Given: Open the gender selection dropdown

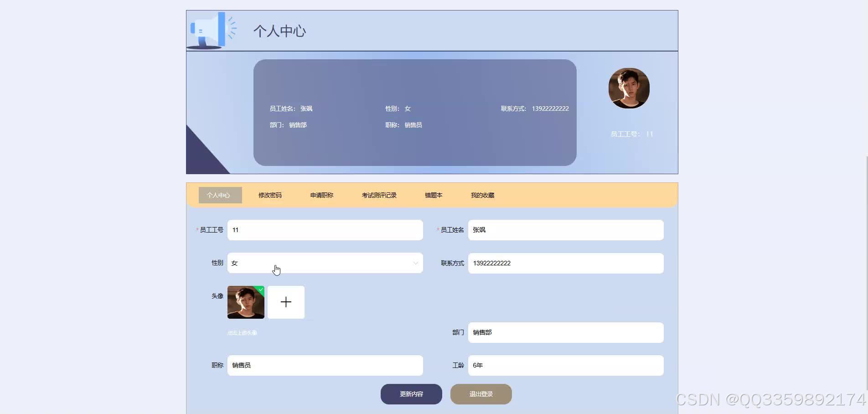Looking at the screenshot, I should click(x=325, y=263).
